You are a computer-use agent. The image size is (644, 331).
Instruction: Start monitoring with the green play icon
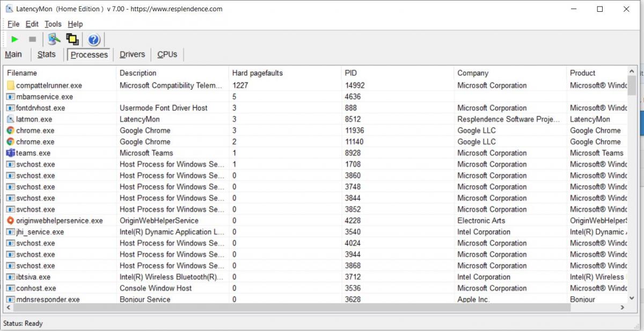click(14, 39)
